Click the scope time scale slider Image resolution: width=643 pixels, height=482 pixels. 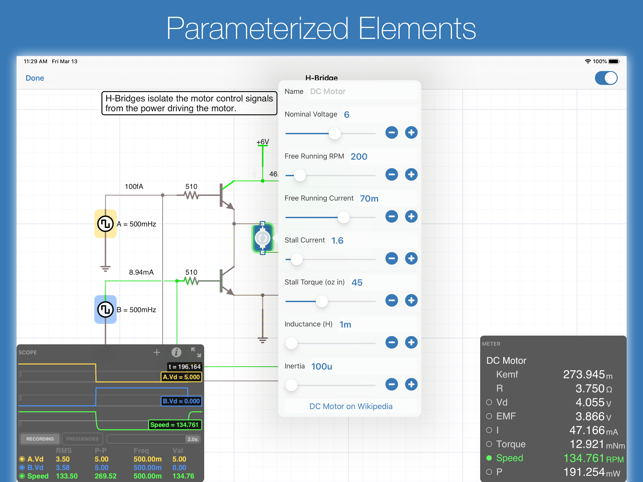(x=153, y=439)
